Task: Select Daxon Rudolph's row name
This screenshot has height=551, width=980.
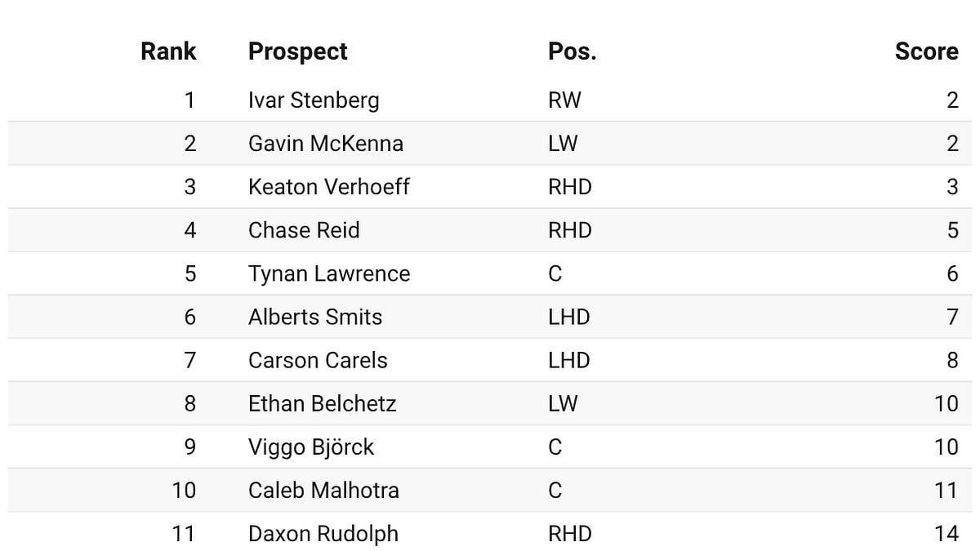Action: pos(323,533)
